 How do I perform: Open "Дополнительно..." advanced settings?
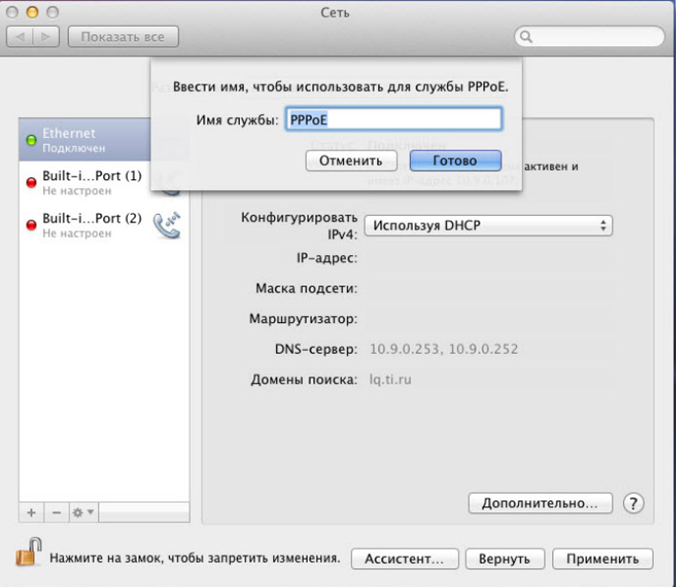(x=539, y=502)
